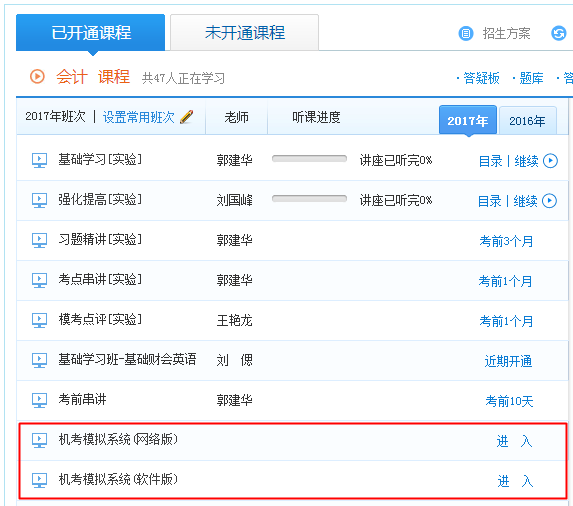Click the monitor icon for 模考点评[实验]

39,320
